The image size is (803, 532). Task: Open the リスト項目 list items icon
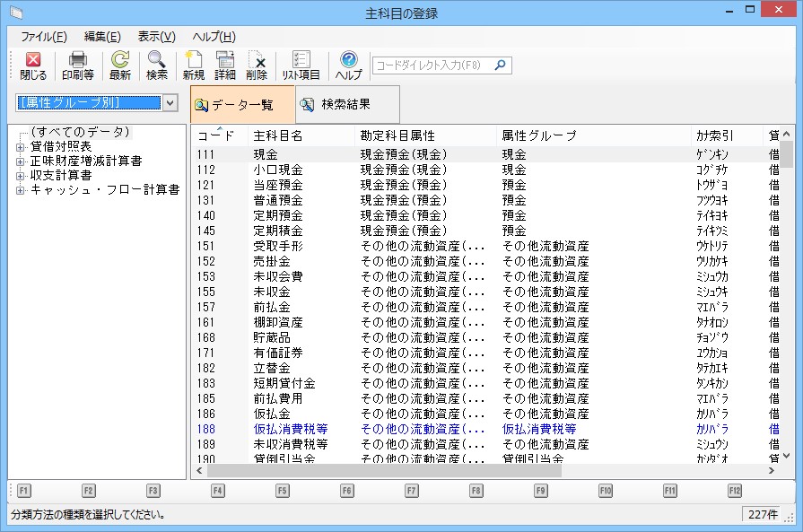tap(301, 65)
